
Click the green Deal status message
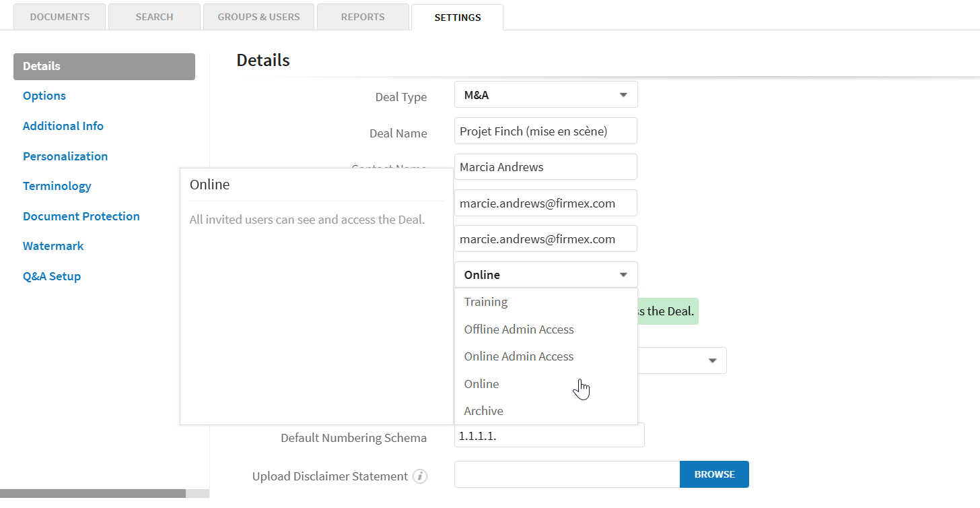(x=668, y=311)
